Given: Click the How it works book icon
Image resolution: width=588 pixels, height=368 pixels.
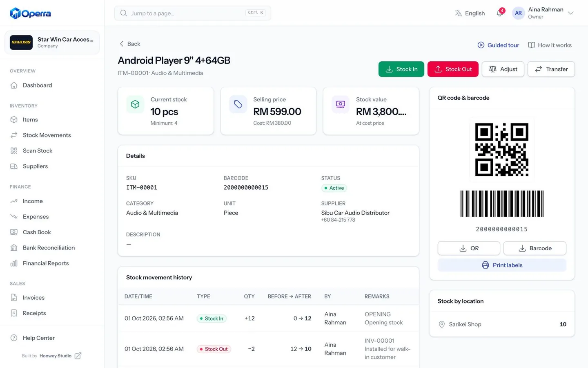Looking at the screenshot, I should (531, 45).
